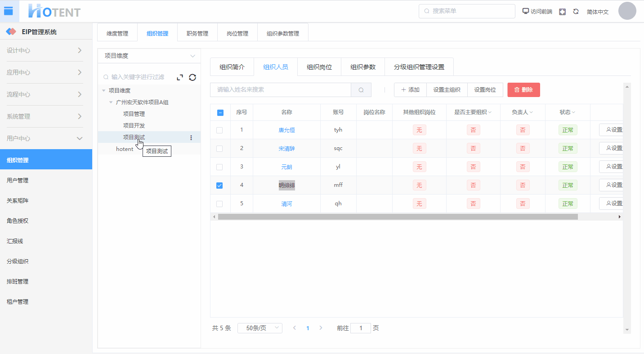Check the checkbox for row 1 唐允恒
Screen dimensions: 644x354
(x=219, y=130)
